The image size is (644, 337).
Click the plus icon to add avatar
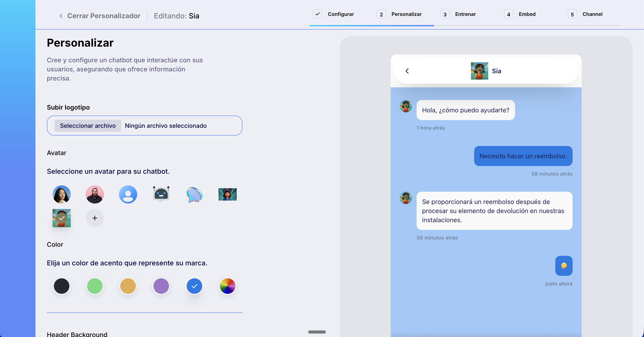pos(95,218)
